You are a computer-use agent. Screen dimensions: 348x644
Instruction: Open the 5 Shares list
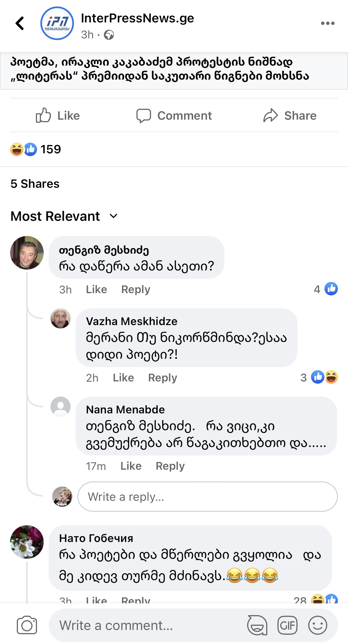coord(35,184)
